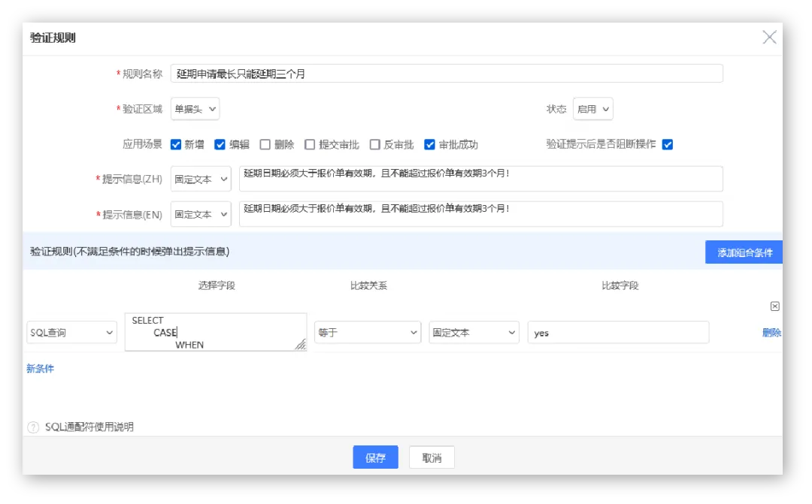Click the SQL textarea resize handle

pos(300,345)
